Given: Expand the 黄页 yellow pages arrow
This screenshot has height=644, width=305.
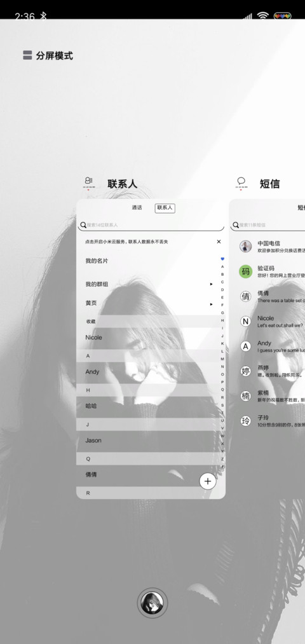Looking at the screenshot, I should 212,305.
